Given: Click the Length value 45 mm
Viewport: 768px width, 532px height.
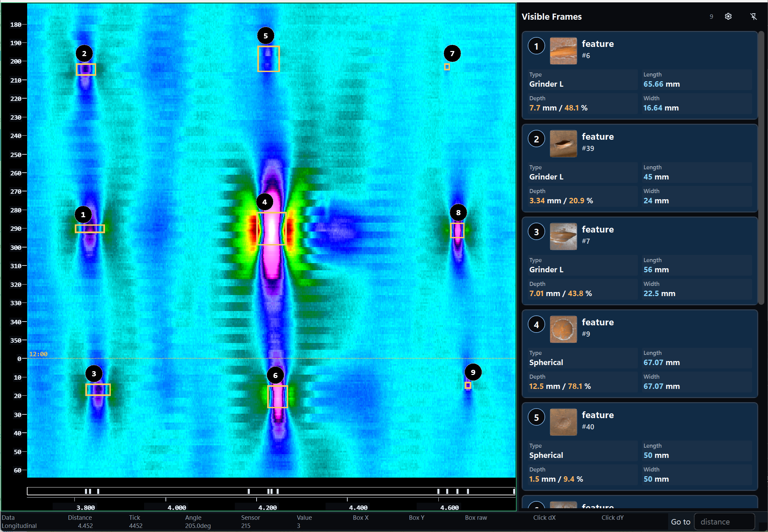Looking at the screenshot, I should [656, 177].
